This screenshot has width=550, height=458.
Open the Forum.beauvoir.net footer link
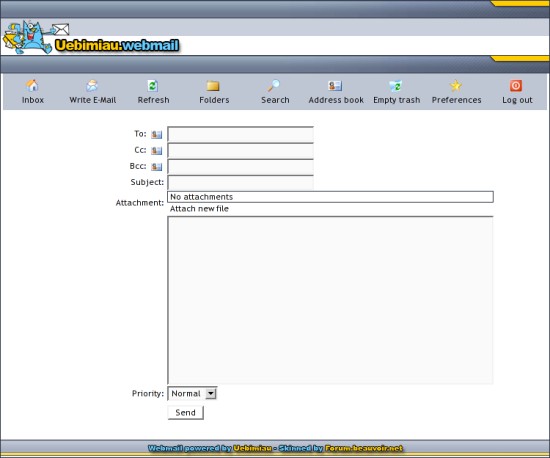[x=364, y=448]
